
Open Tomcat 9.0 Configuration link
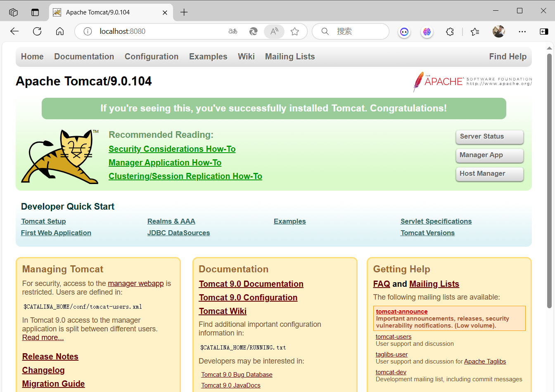[x=248, y=298]
